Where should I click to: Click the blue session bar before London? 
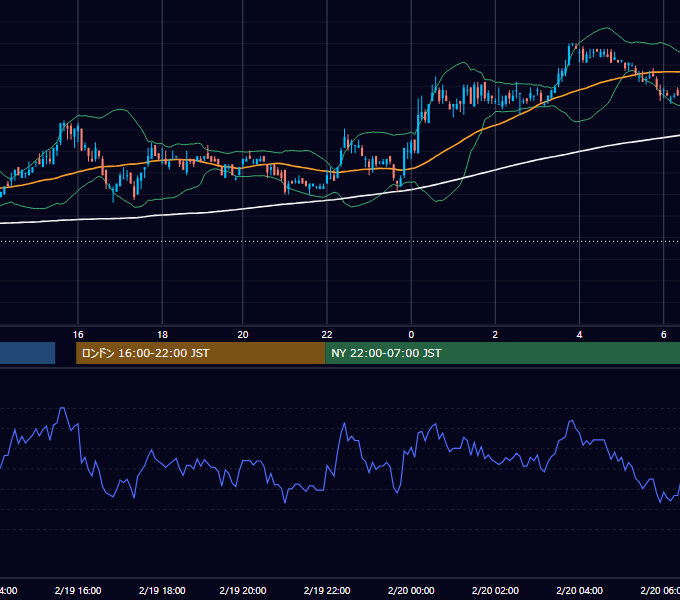point(27,353)
